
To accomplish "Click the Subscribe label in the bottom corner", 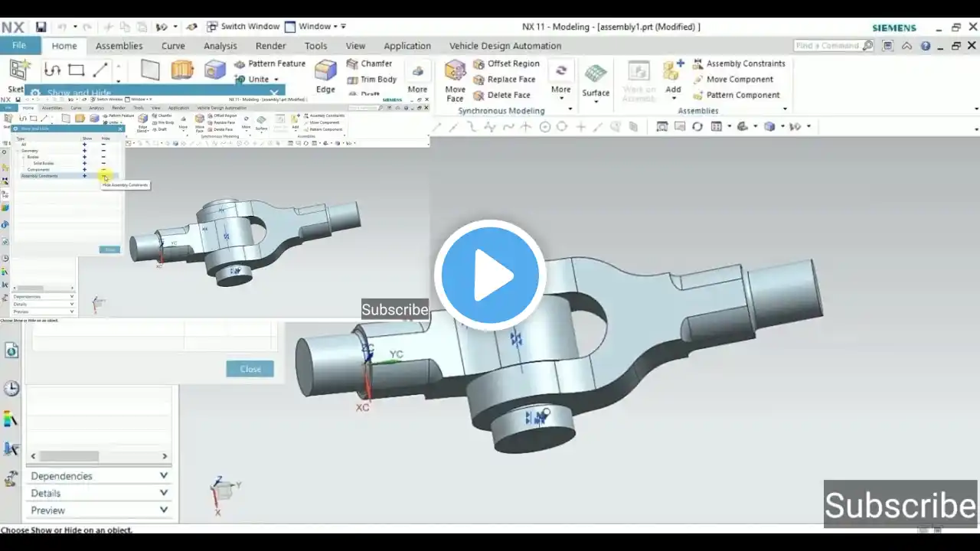I will (900, 505).
